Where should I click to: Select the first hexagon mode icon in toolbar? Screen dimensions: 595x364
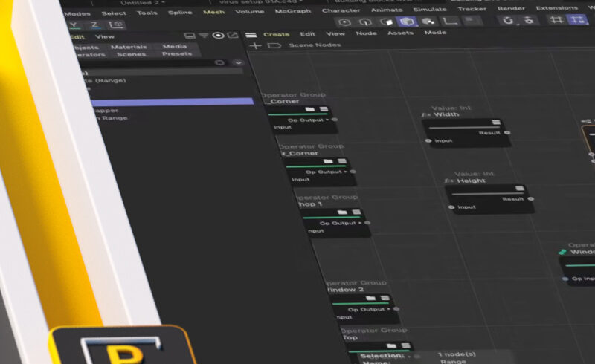point(344,22)
